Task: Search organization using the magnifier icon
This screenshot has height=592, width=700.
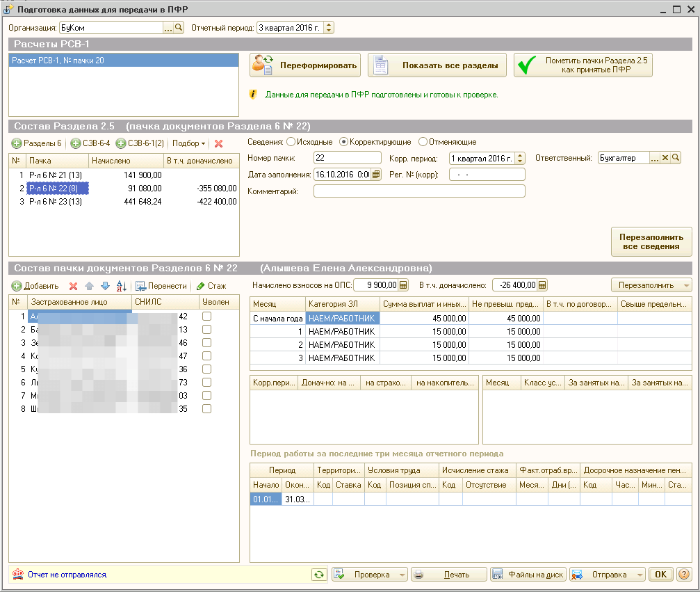Action: click(x=179, y=28)
